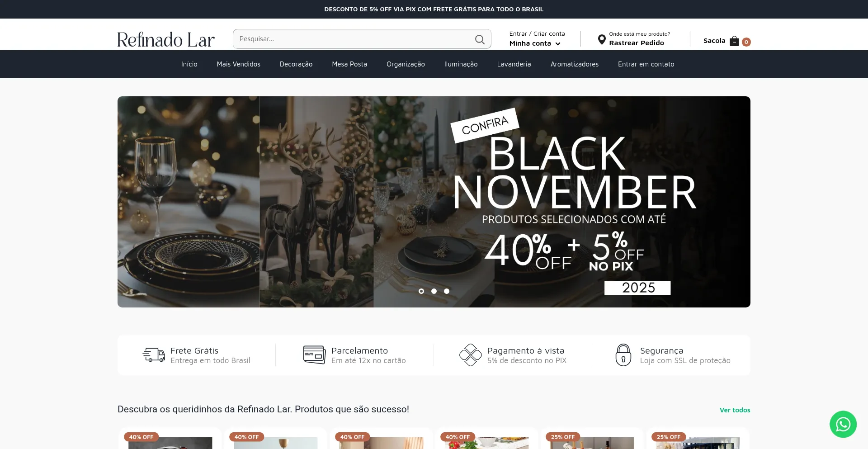Click the Ver todos link
The image size is (868, 449).
pos(735,410)
